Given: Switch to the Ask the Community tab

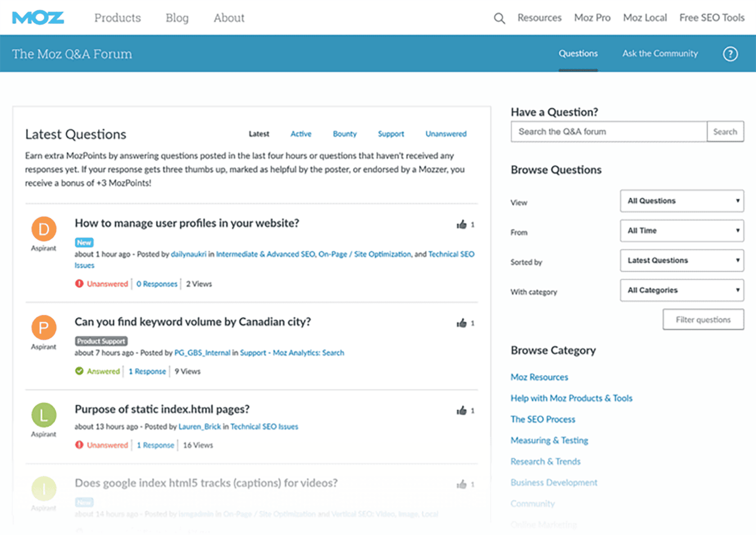Looking at the screenshot, I should pyautogui.click(x=660, y=53).
